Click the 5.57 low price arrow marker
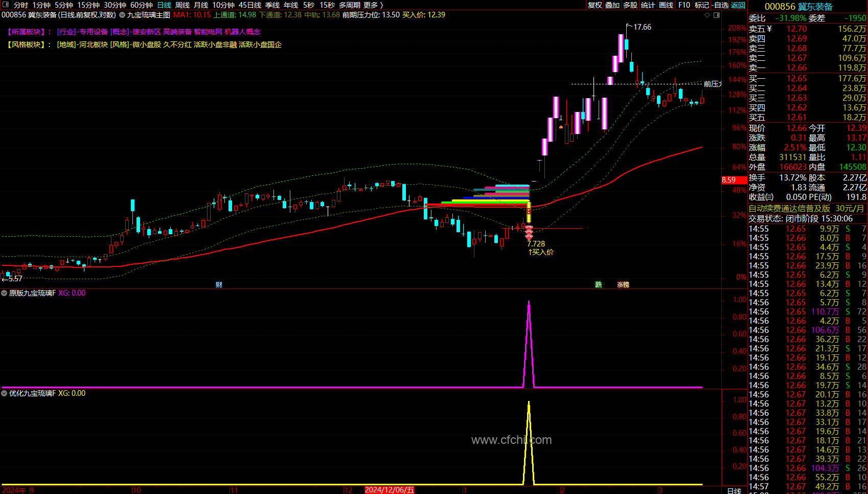 [12, 279]
